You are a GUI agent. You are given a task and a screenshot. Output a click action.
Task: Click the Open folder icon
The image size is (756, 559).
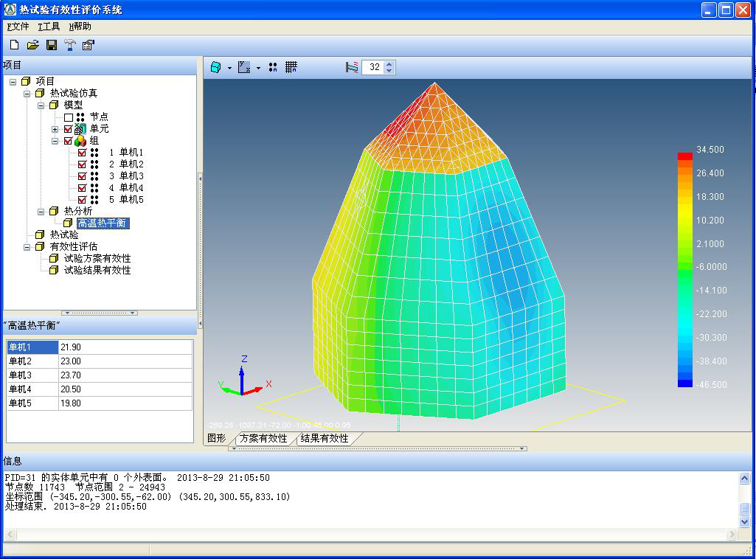(x=32, y=45)
